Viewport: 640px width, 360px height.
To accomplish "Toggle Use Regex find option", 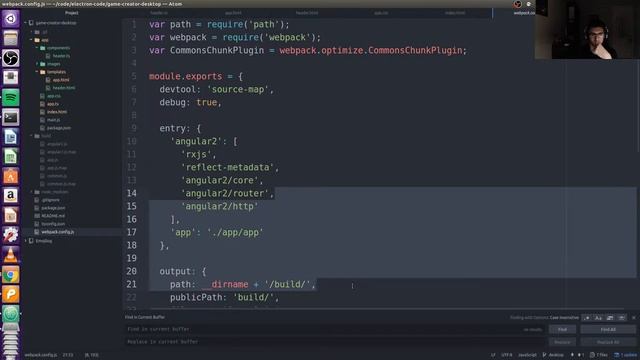I will [x=587, y=318].
